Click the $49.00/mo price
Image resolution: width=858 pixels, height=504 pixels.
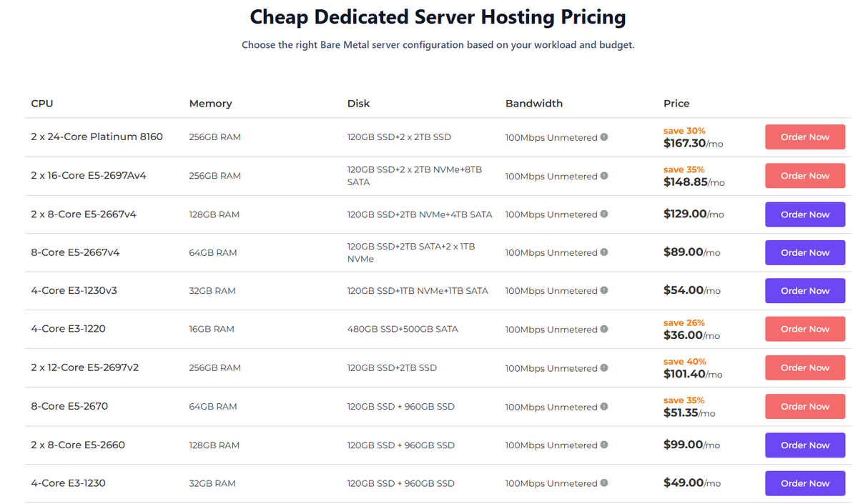(691, 483)
